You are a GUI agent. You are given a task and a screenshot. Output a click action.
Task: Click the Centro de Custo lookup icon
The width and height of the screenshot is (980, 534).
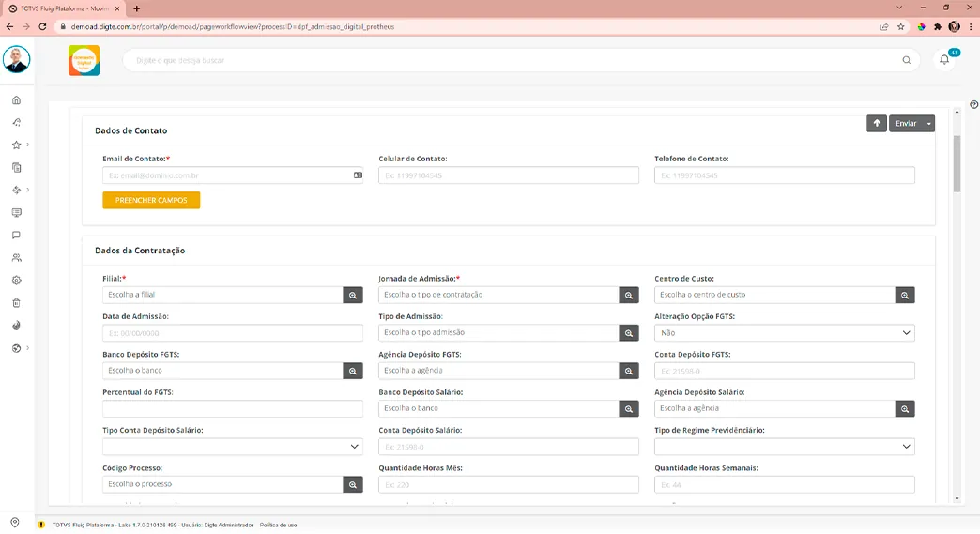(905, 295)
